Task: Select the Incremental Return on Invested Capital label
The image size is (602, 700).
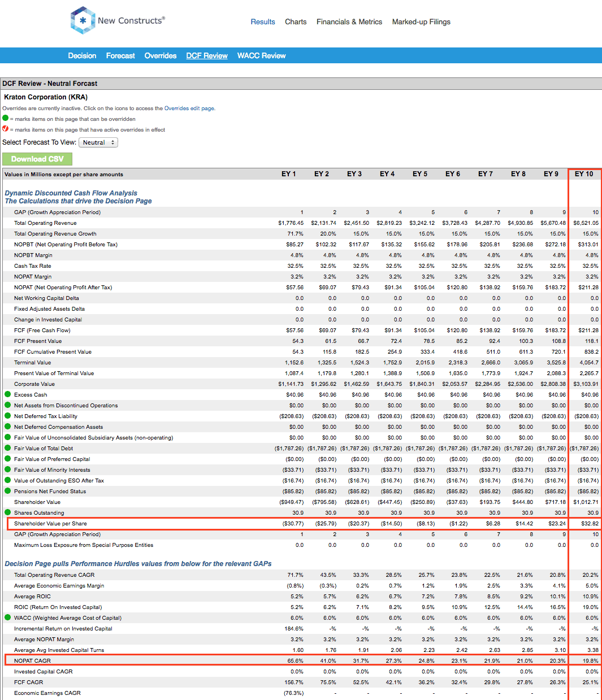Action: click(x=63, y=628)
